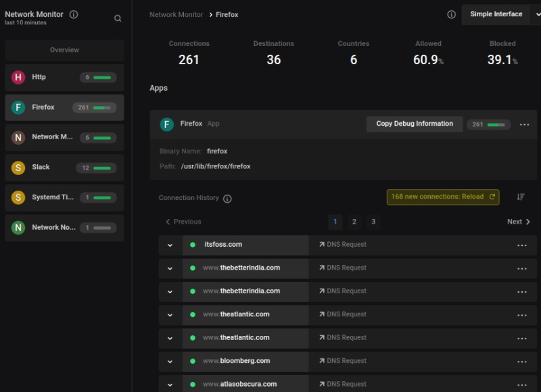Click info icon beside Connection History

227,199
